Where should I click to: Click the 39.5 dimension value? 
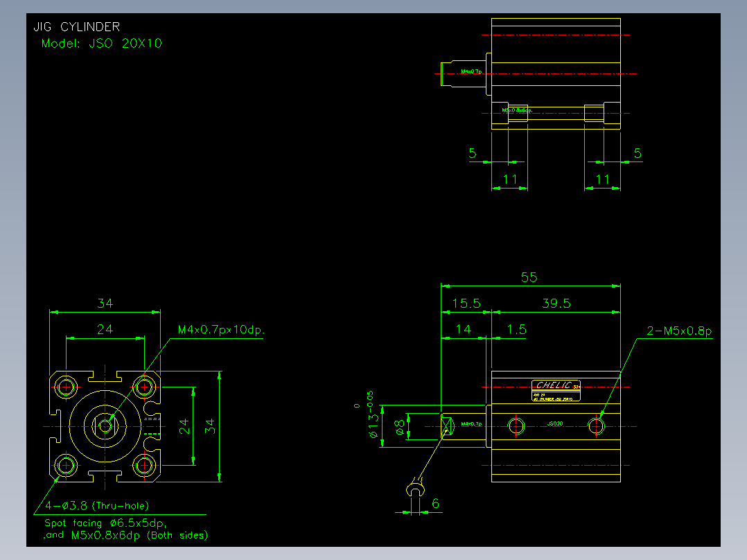click(x=556, y=304)
